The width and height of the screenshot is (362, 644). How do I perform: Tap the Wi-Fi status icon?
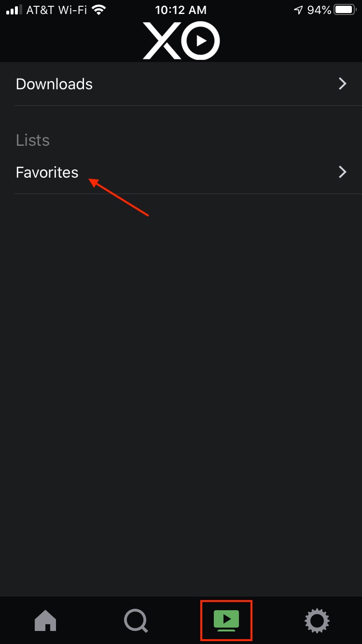pyautogui.click(x=99, y=10)
